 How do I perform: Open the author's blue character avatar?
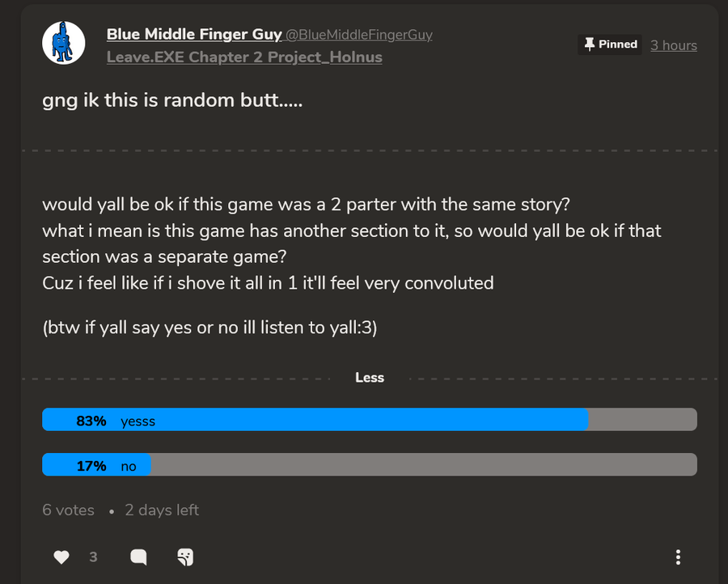[x=64, y=44]
